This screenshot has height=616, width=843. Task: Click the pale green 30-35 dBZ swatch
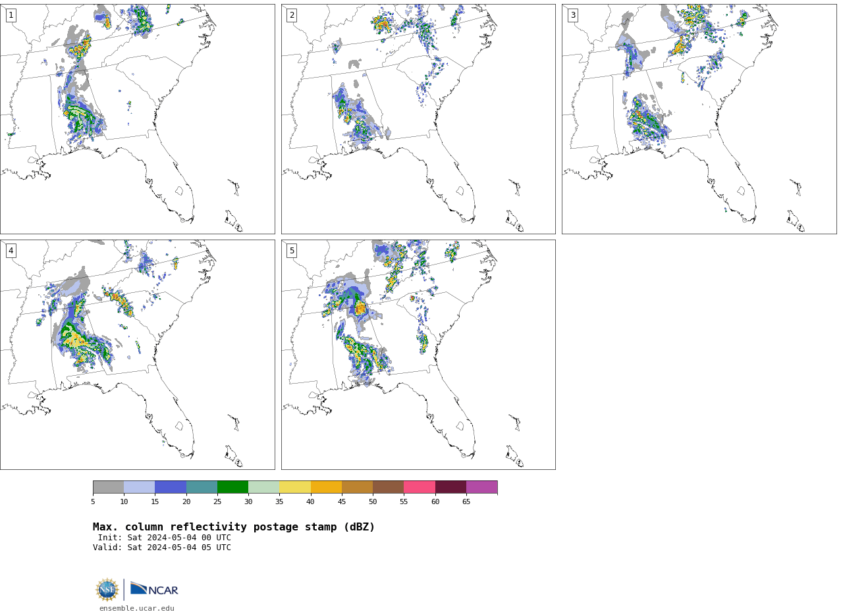263,487
